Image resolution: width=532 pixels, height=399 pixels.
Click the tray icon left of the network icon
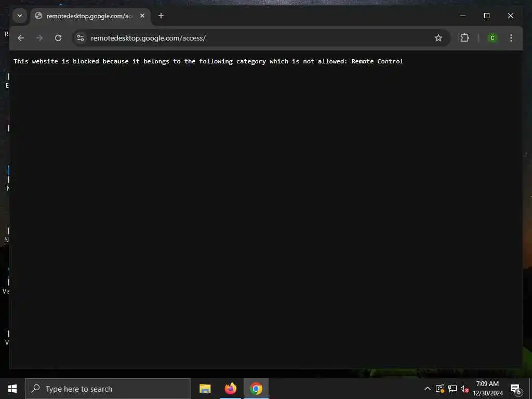click(440, 389)
